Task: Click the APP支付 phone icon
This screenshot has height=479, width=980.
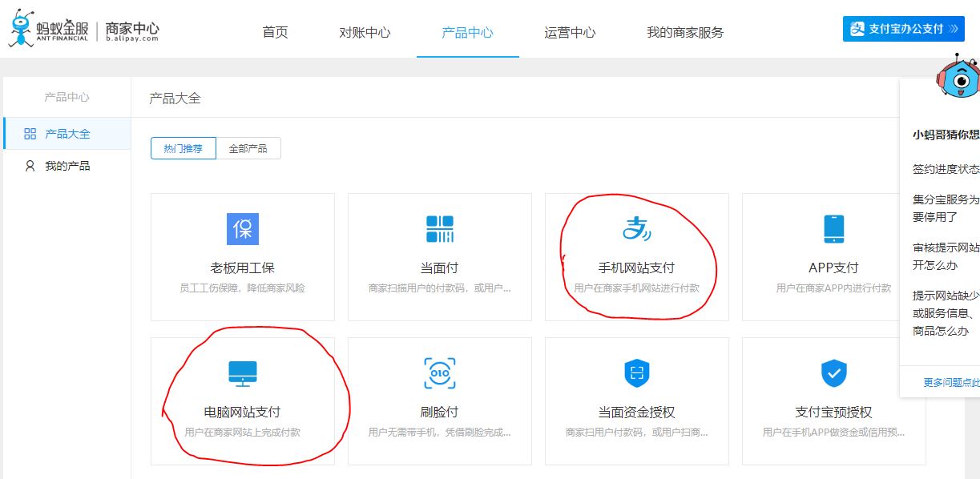Action: click(833, 229)
